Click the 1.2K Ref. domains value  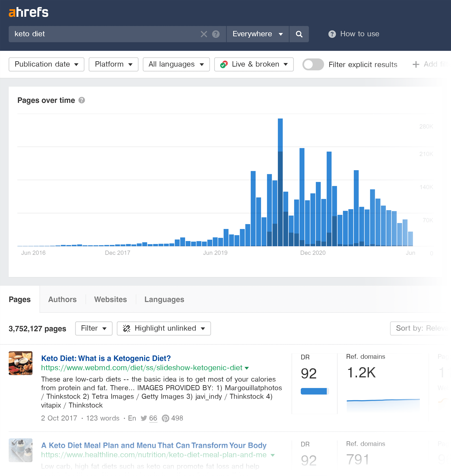[361, 373]
